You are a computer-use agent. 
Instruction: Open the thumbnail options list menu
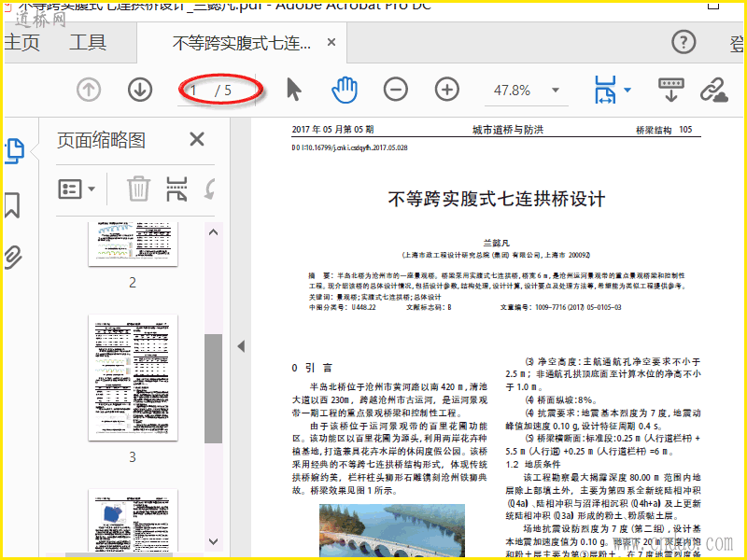pyautogui.click(x=77, y=189)
